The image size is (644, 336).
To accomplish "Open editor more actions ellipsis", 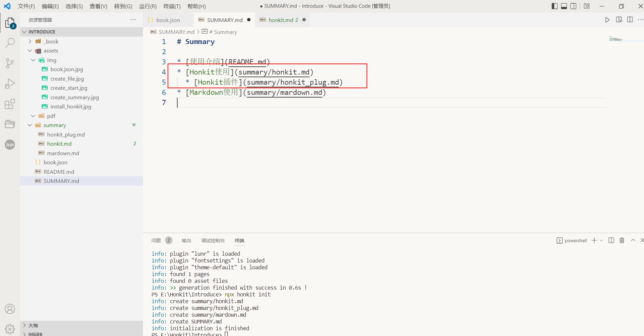I will (640, 20).
